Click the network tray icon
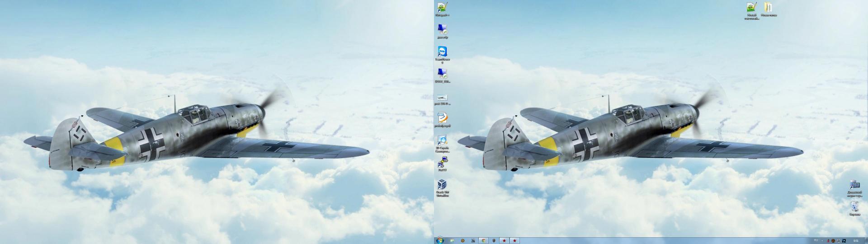Image resolution: width=868 pixels, height=244 pixels. click(x=839, y=241)
